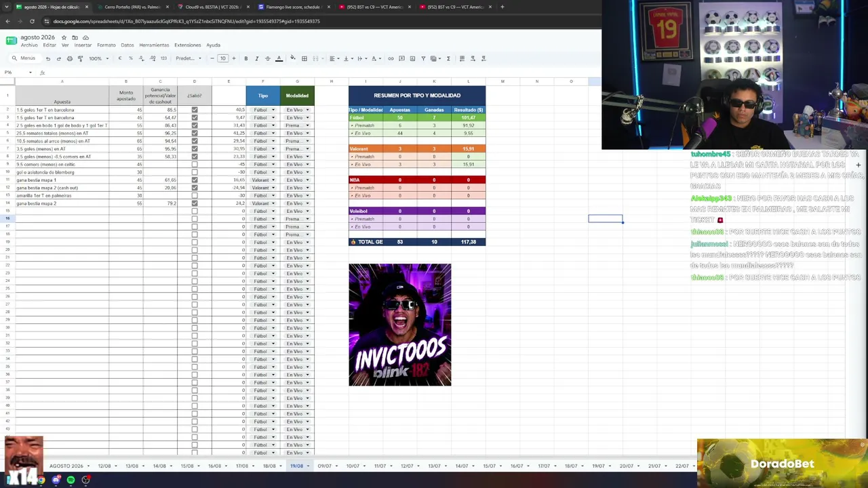
Task: Toggle italic formatting
Action: tap(256, 58)
